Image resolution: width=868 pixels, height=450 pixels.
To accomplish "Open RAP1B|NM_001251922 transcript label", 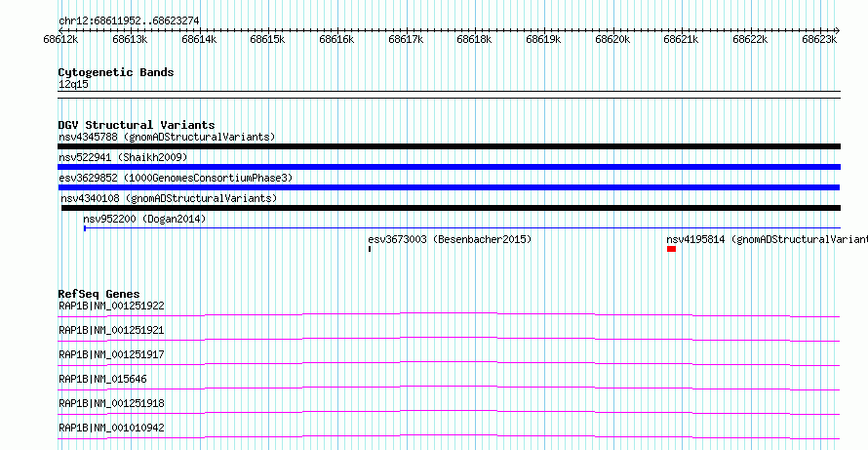I will pyautogui.click(x=111, y=306).
